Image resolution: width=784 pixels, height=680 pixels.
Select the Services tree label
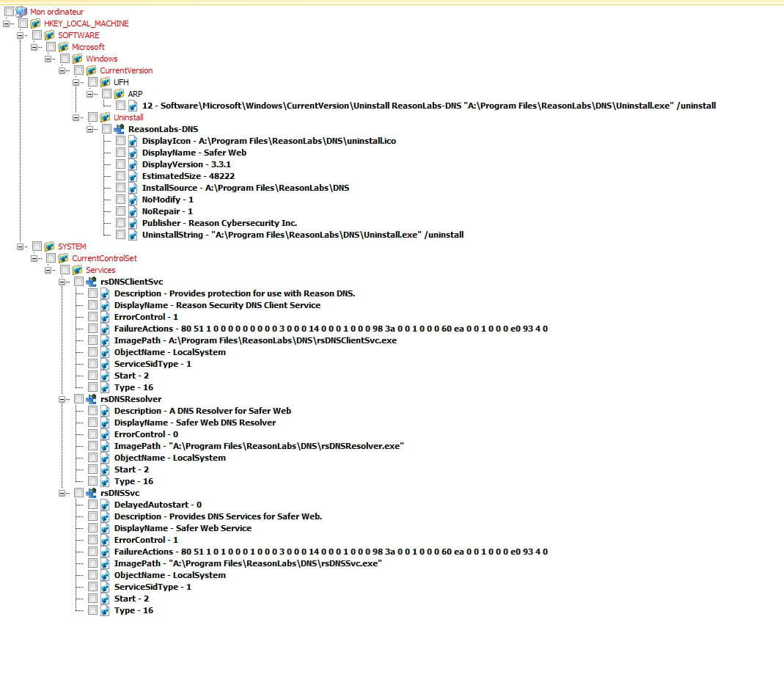pos(100,270)
